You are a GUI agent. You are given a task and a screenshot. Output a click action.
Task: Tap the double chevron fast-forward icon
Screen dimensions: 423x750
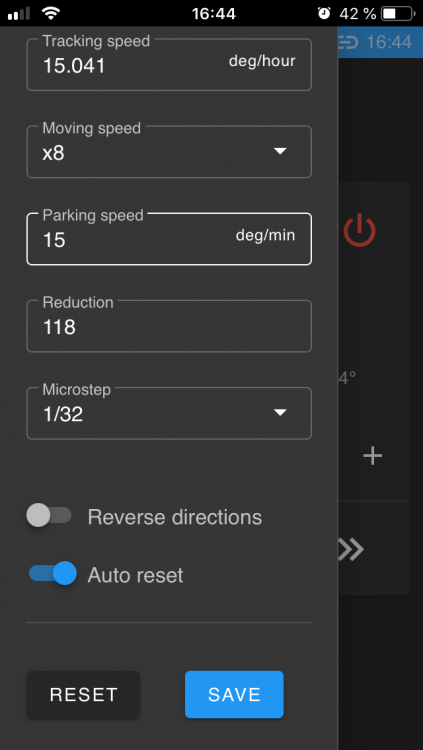coord(351,550)
